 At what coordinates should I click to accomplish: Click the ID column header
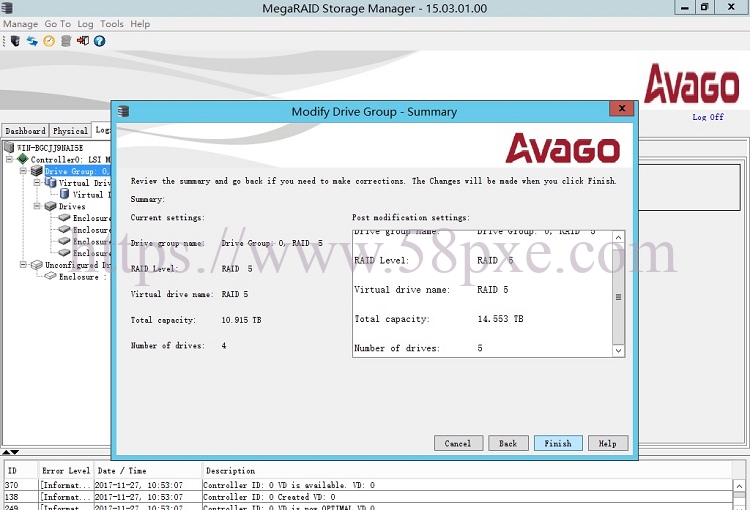(x=21, y=471)
